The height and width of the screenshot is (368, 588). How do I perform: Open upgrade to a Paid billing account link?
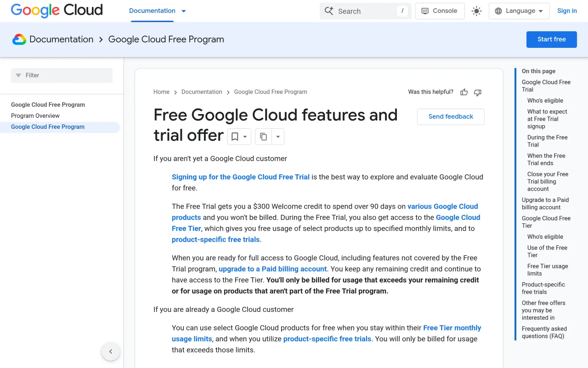[273, 269]
